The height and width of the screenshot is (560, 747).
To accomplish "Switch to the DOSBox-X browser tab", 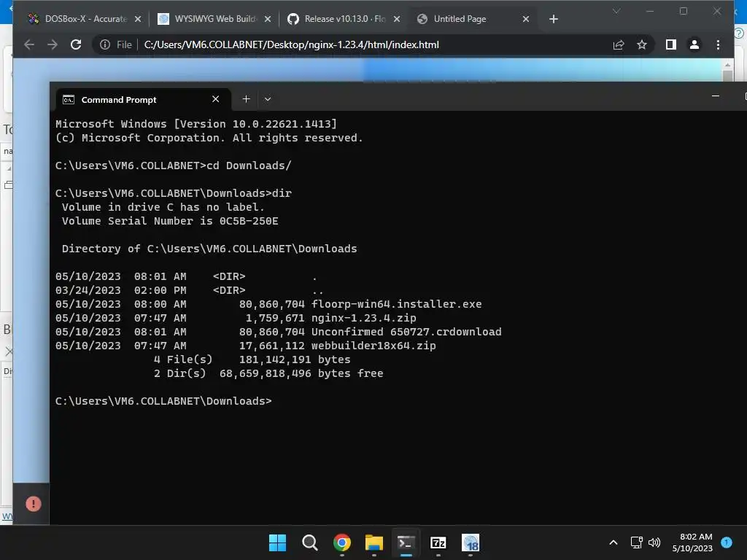I will [x=85, y=19].
